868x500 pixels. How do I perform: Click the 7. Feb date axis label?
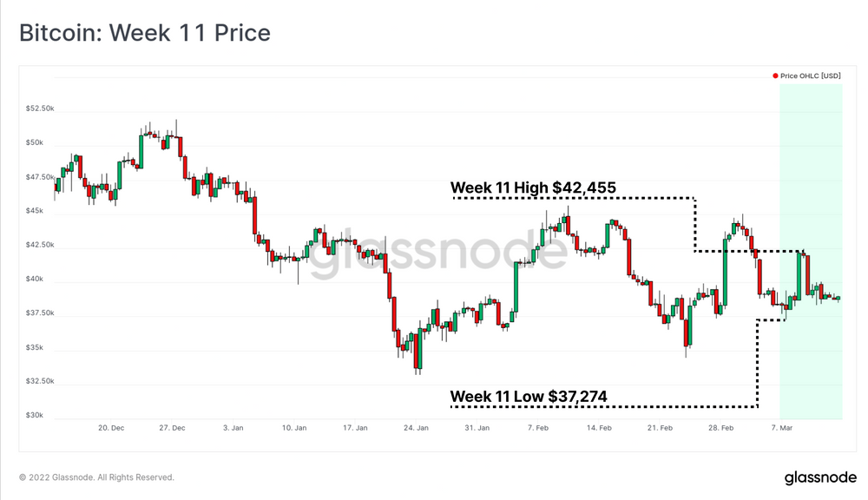tap(538, 428)
